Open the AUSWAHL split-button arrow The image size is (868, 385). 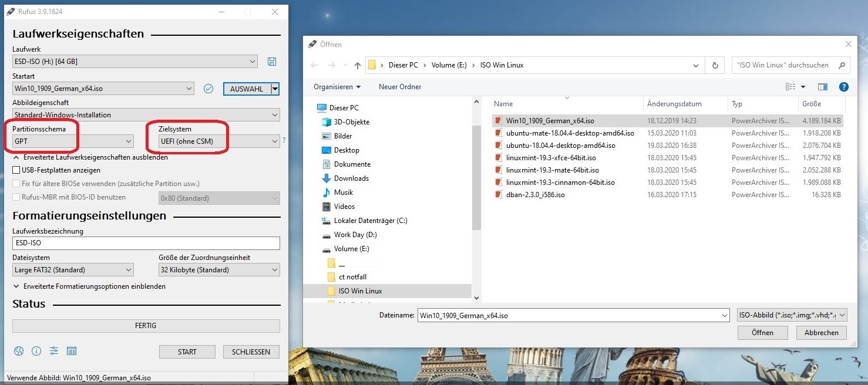[275, 89]
